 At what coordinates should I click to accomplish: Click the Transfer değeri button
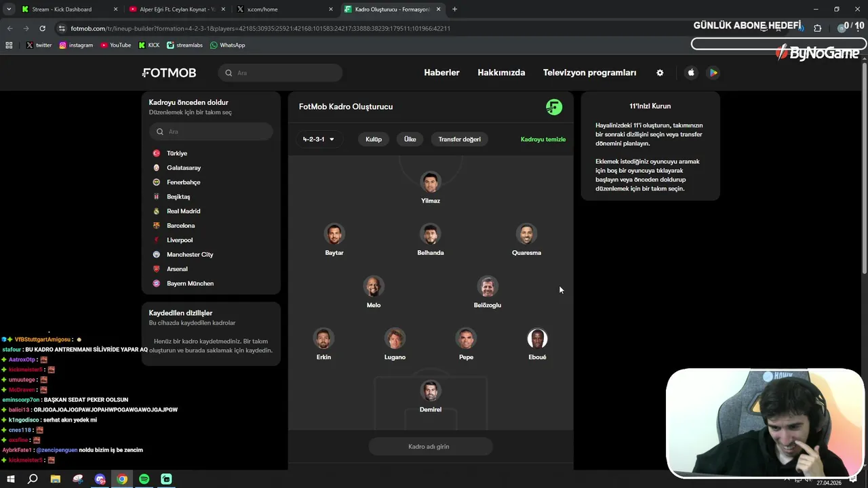pos(459,139)
